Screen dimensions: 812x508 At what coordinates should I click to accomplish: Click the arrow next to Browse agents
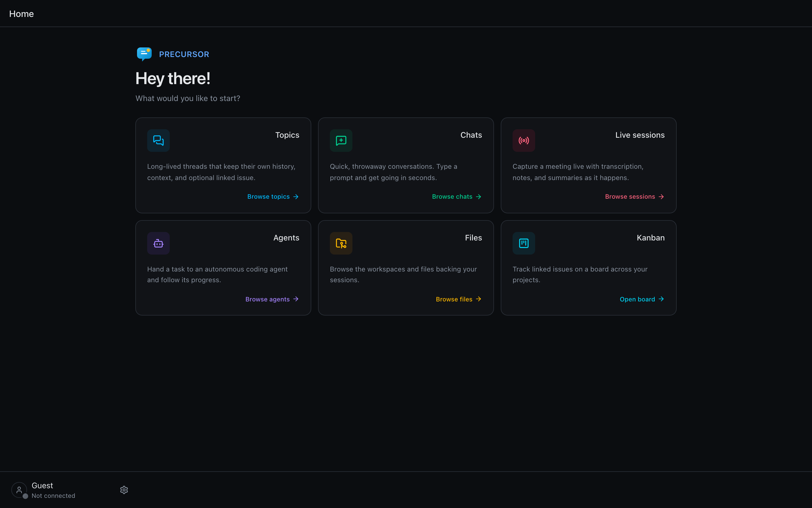pos(295,299)
